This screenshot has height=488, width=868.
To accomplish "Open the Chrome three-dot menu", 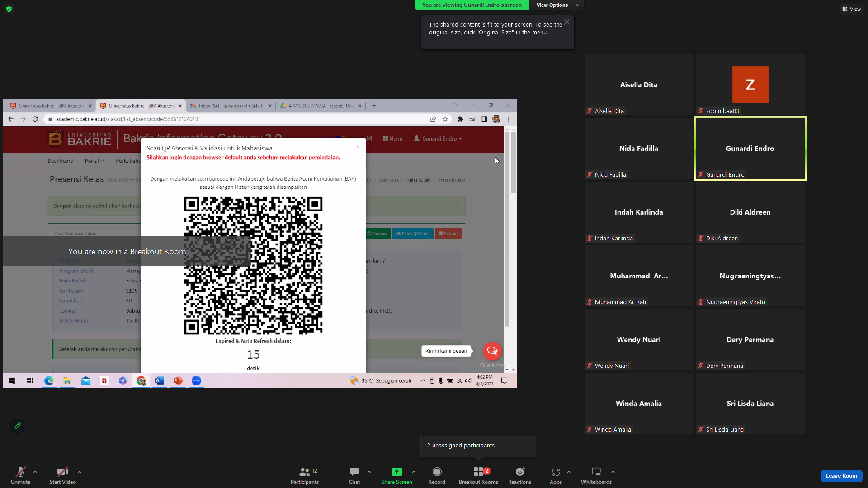I will click(x=509, y=119).
